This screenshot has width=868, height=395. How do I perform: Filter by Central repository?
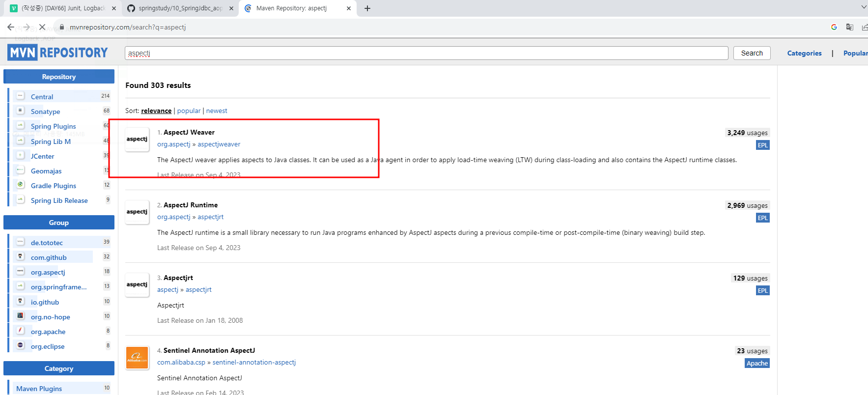point(42,97)
